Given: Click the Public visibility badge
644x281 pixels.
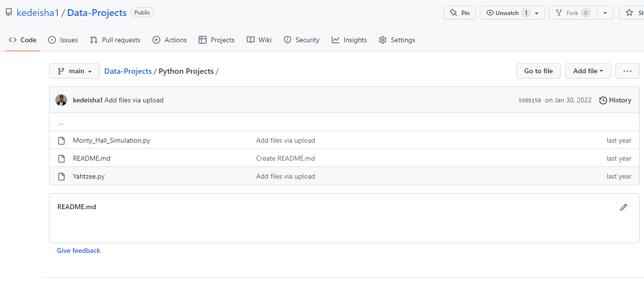Looking at the screenshot, I should tap(142, 13).
